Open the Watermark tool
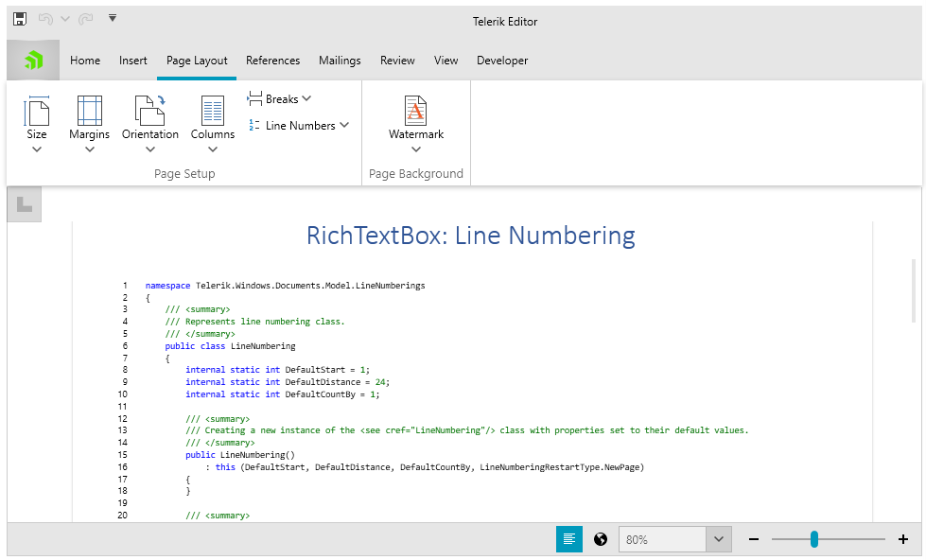The height and width of the screenshot is (560, 926). point(415,121)
